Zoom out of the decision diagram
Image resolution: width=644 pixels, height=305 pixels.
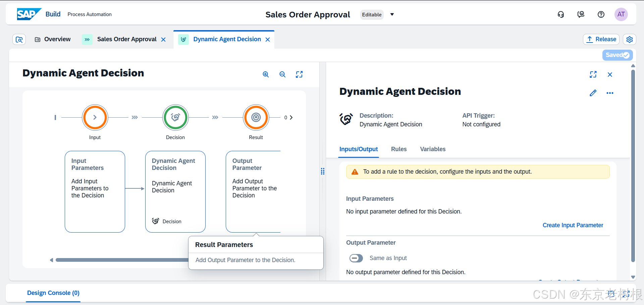tap(282, 74)
